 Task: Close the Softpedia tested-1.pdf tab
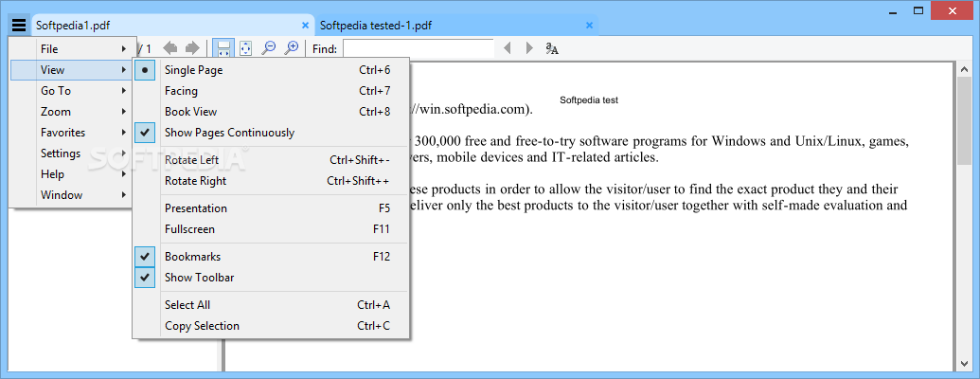(589, 26)
